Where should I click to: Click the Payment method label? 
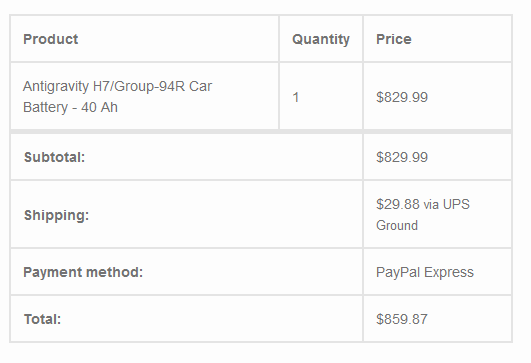point(83,272)
